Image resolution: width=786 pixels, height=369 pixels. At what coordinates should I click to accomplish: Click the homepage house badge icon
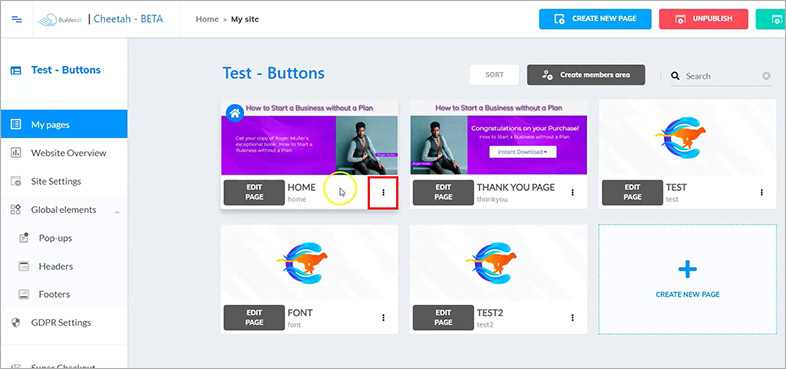click(x=235, y=113)
